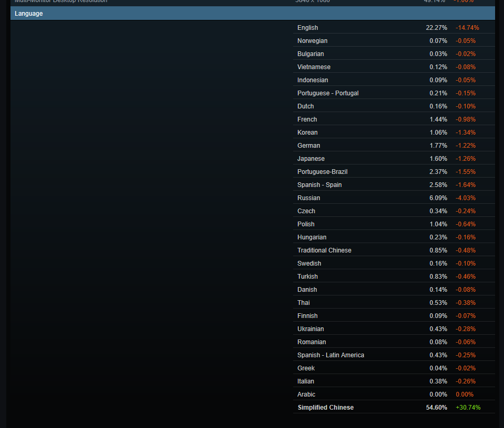Click the Italian row

point(394,381)
